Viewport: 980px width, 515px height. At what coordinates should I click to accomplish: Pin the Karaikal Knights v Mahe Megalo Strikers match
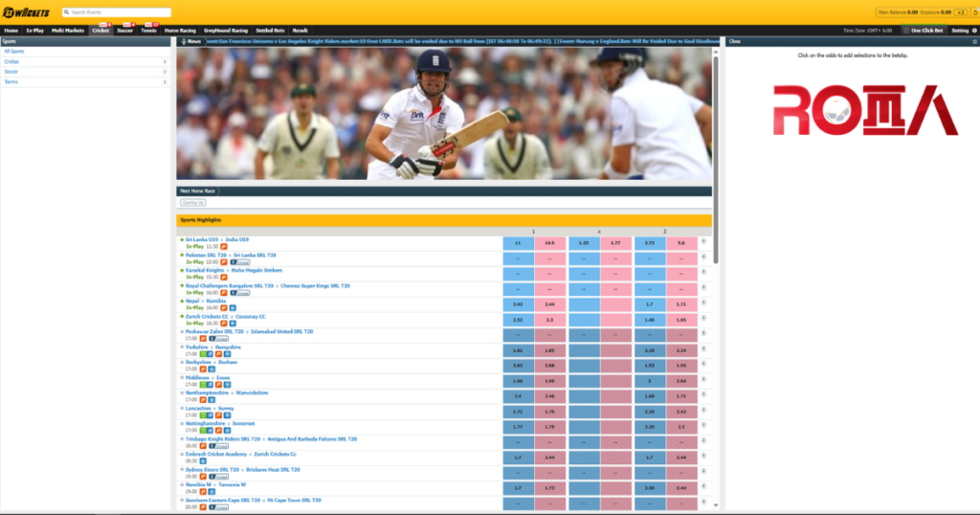pos(703,272)
